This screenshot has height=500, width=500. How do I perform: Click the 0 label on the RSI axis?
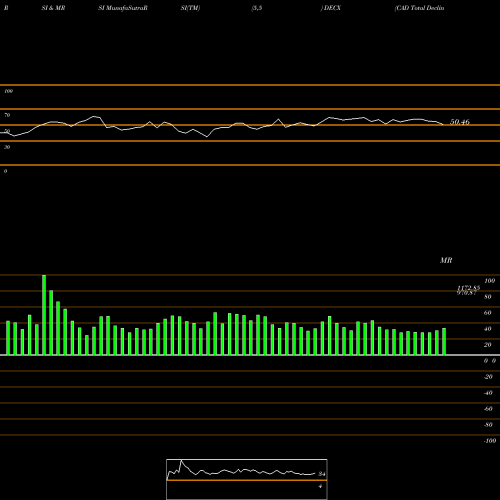pos(5,171)
